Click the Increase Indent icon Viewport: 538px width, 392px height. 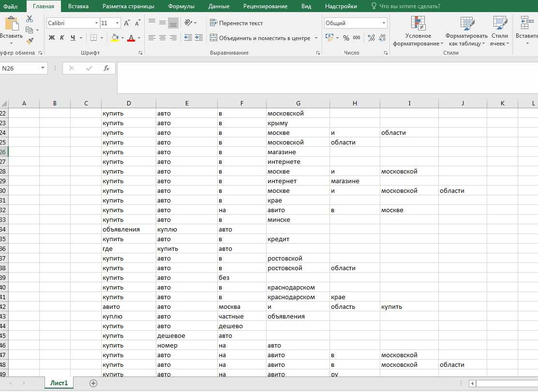click(x=199, y=38)
